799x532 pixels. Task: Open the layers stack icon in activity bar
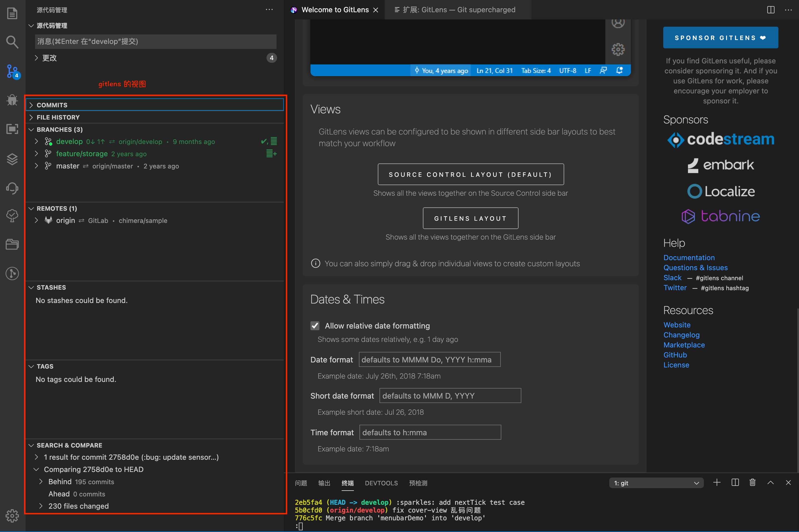[12, 159]
